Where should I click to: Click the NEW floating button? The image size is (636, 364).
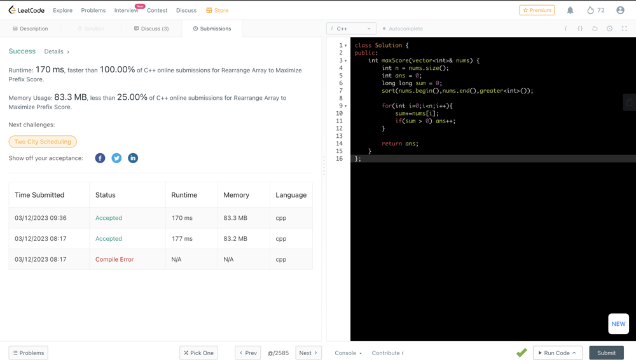[x=619, y=324]
